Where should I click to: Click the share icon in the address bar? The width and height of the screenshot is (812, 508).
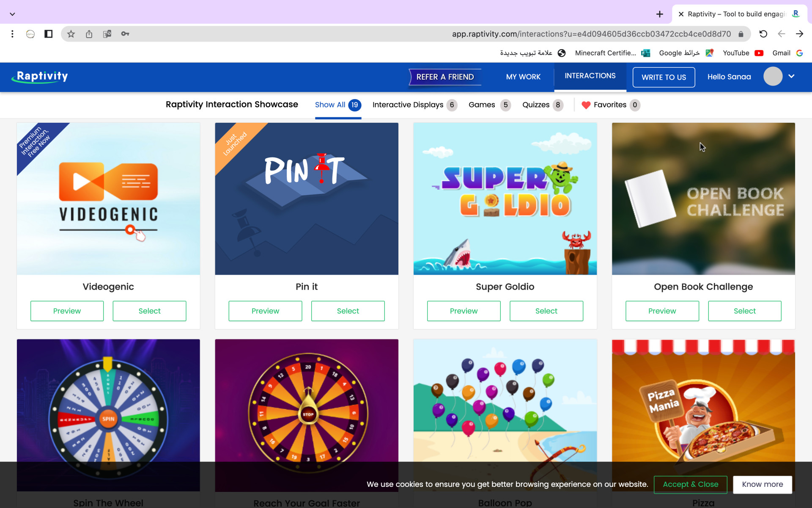click(x=89, y=34)
